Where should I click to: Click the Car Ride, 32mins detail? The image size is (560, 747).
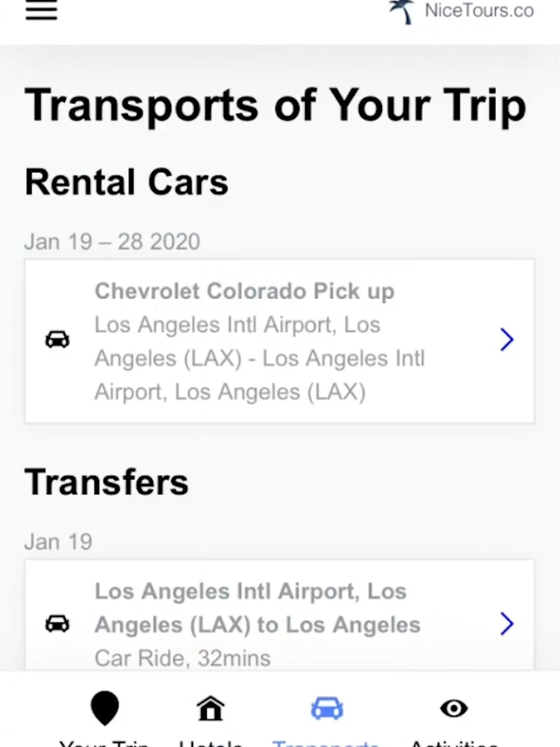(182, 658)
